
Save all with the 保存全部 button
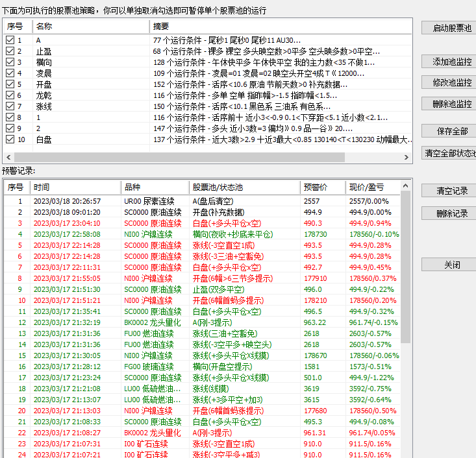tap(449, 131)
